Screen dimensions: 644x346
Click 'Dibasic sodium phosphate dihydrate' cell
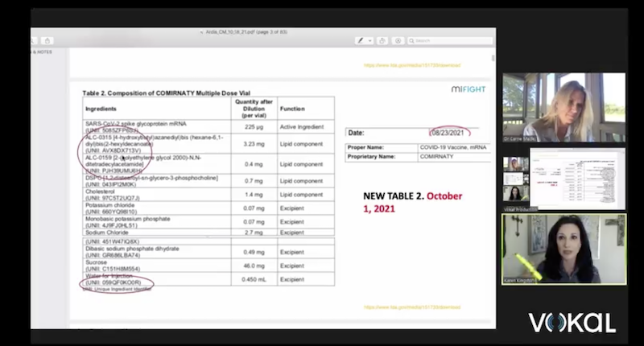[x=156, y=252]
